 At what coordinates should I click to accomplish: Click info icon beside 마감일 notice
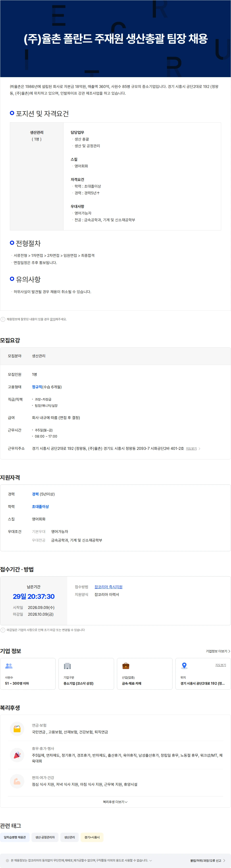3,630
